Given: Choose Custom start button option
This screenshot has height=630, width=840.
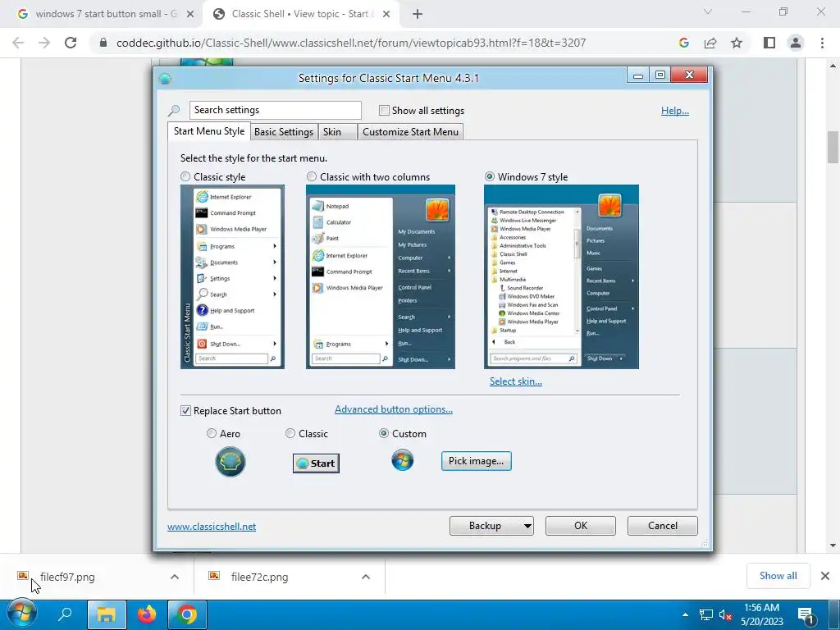Looking at the screenshot, I should [x=384, y=433].
